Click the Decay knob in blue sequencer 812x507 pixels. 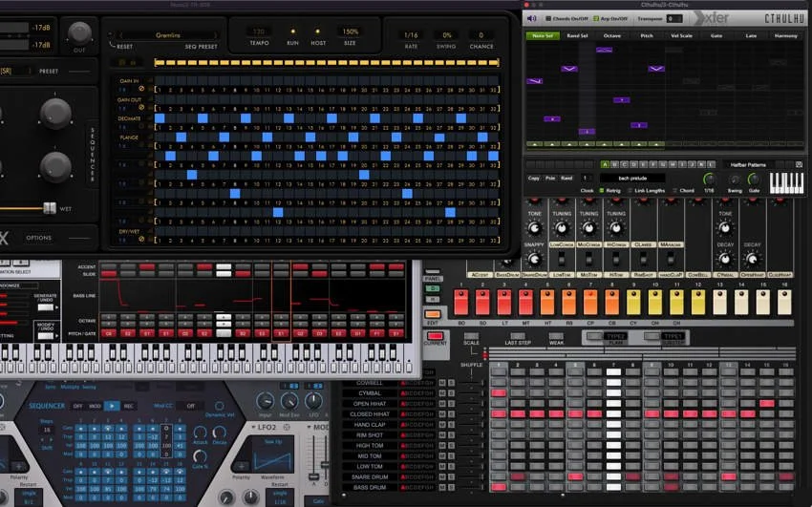tap(220, 432)
